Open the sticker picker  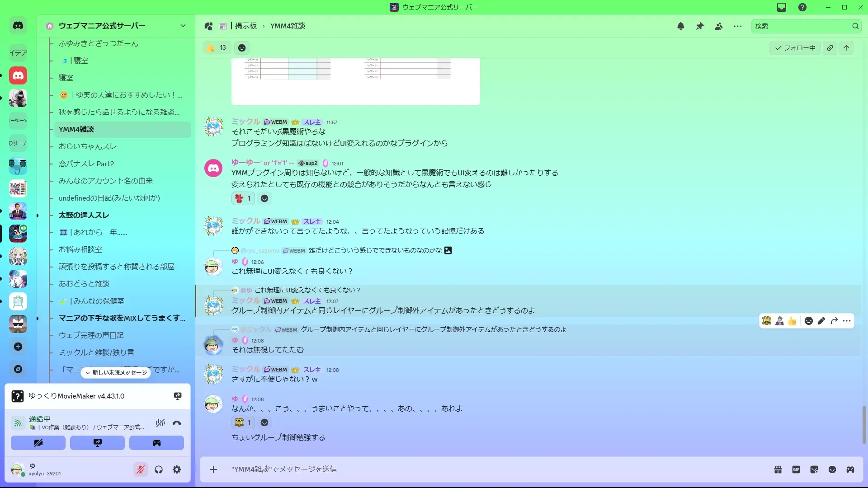click(x=814, y=469)
